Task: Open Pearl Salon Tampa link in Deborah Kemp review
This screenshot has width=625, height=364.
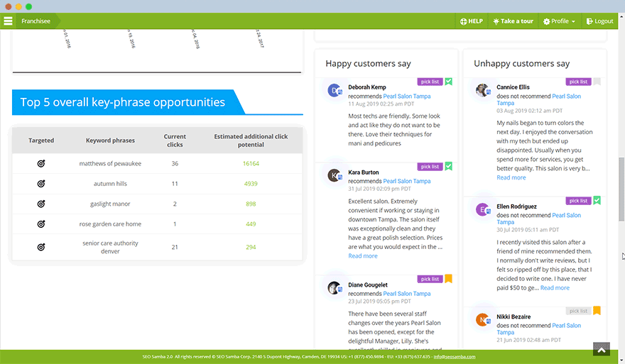Action: click(406, 96)
